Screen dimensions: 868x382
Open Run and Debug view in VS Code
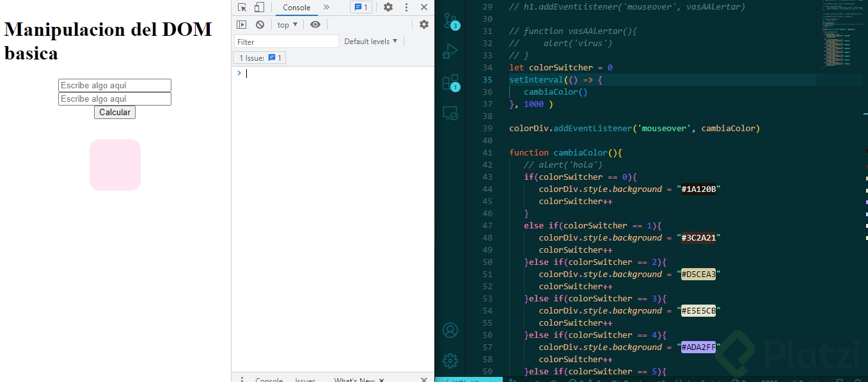pos(450,52)
